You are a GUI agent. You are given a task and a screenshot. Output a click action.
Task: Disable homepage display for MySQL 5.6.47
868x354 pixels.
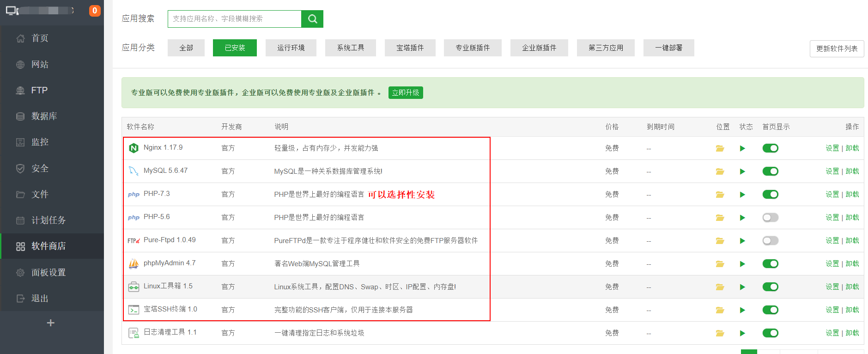coord(771,171)
